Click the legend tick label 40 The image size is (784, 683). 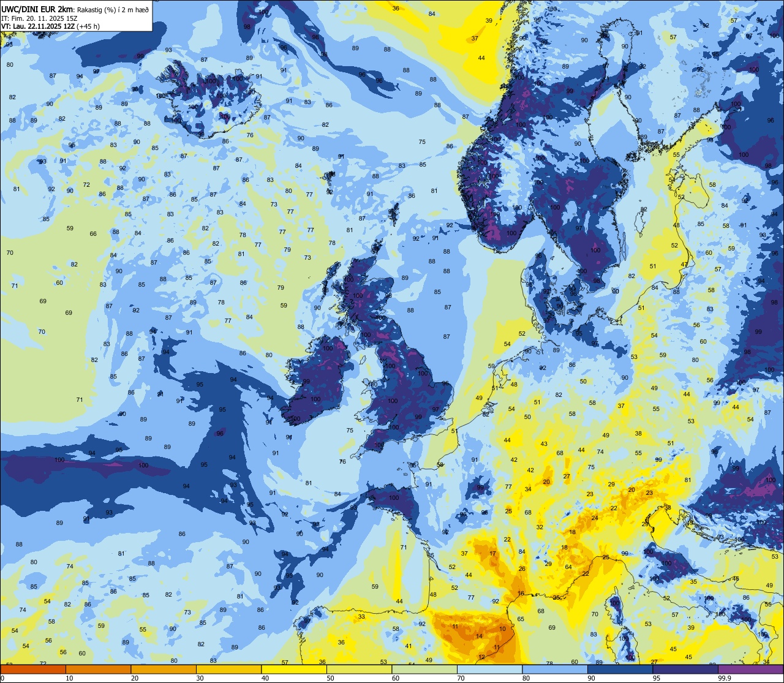coord(265,678)
